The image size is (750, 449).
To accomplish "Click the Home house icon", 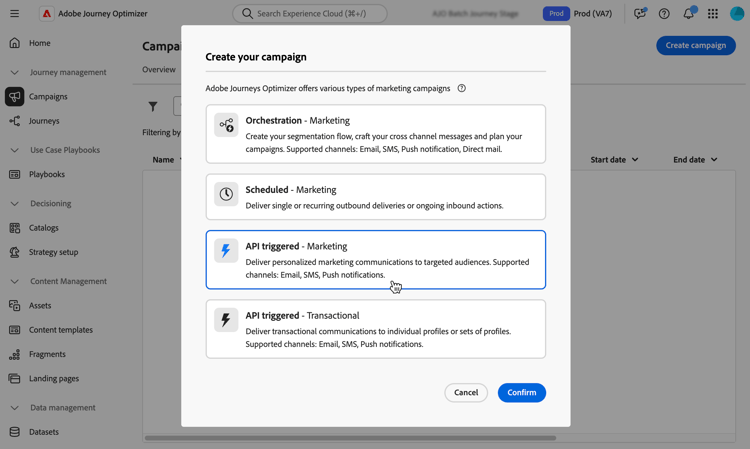I will [14, 43].
